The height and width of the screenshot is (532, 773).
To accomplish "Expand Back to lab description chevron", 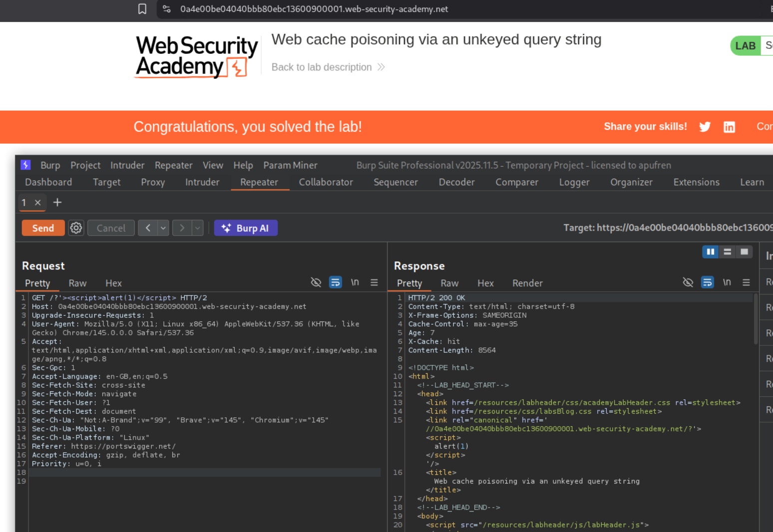I will (381, 67).
